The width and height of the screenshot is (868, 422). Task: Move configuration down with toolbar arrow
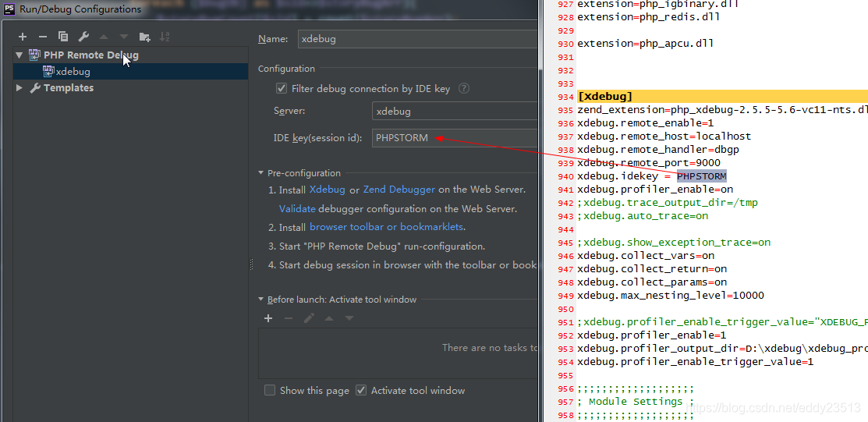coord(124,37)
